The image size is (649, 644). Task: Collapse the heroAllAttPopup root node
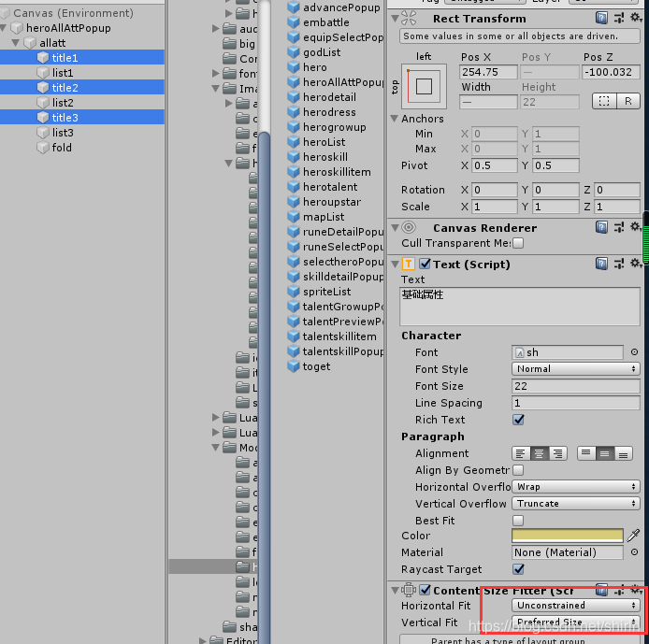pos(4,28)
